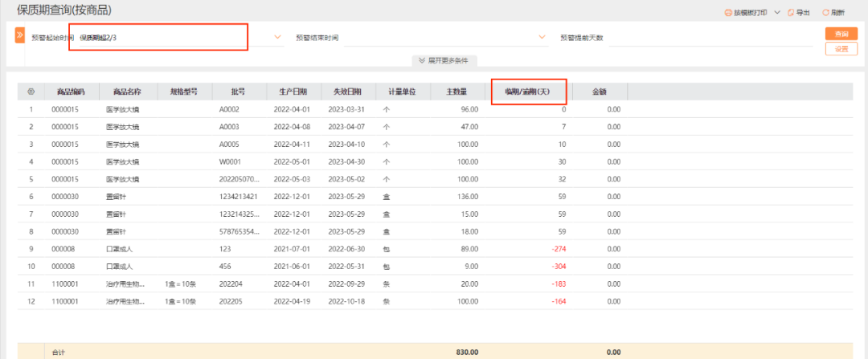Click the table column settings gear icon

click(31, 92)
